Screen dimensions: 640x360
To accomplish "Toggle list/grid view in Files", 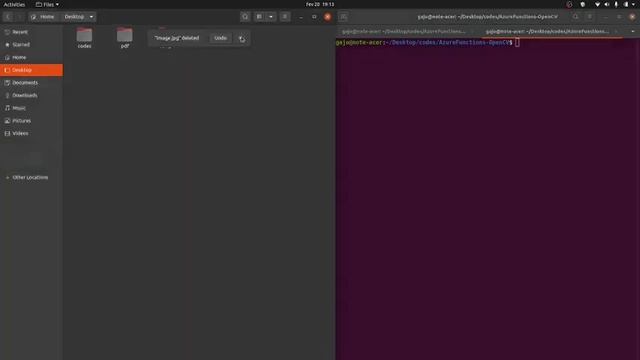I will [x=260, y=17].
